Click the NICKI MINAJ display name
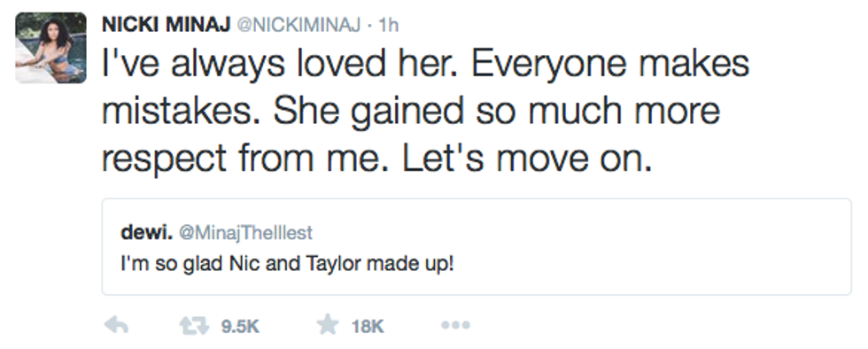The height and width of the screenshot is (349, 868). click(x=167, y=25)
